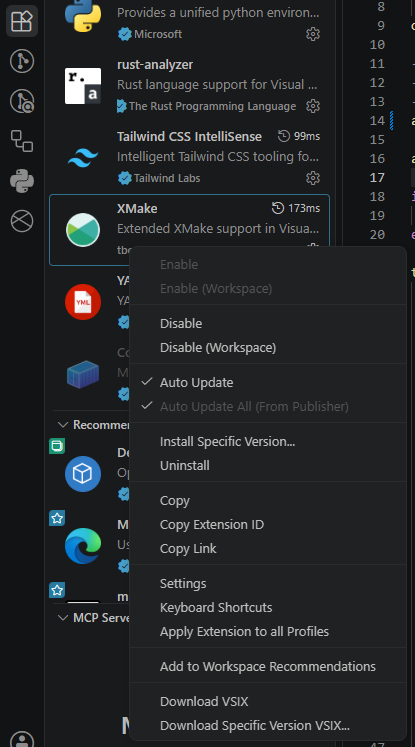
Task: Click the rust-analyzer extension logo
Action: pos(83,86)
